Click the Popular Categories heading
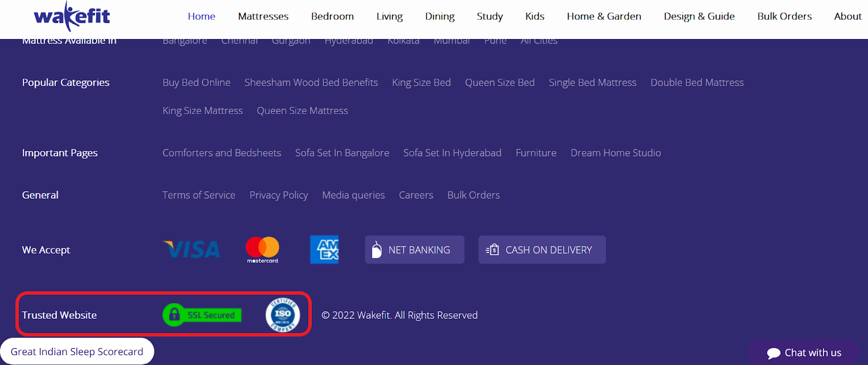Image resolution: width=868 pixels, height=365 pixels. click(66, 83)
